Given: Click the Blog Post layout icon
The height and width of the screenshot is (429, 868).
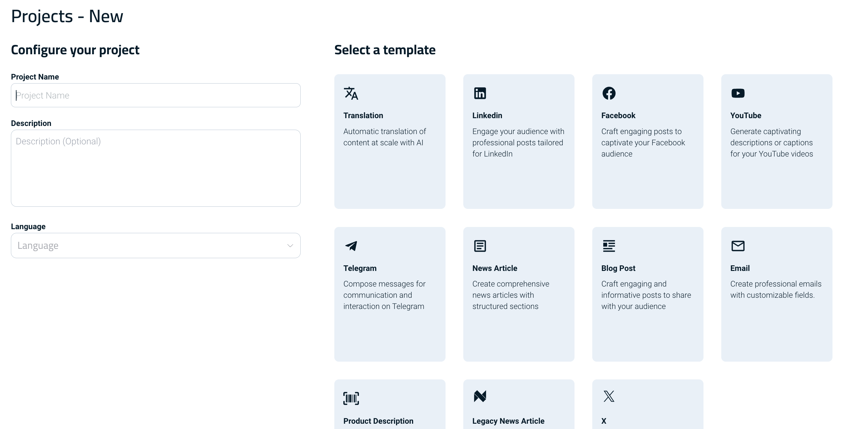Looking at the screenshot, I should [x=609, y=246].
